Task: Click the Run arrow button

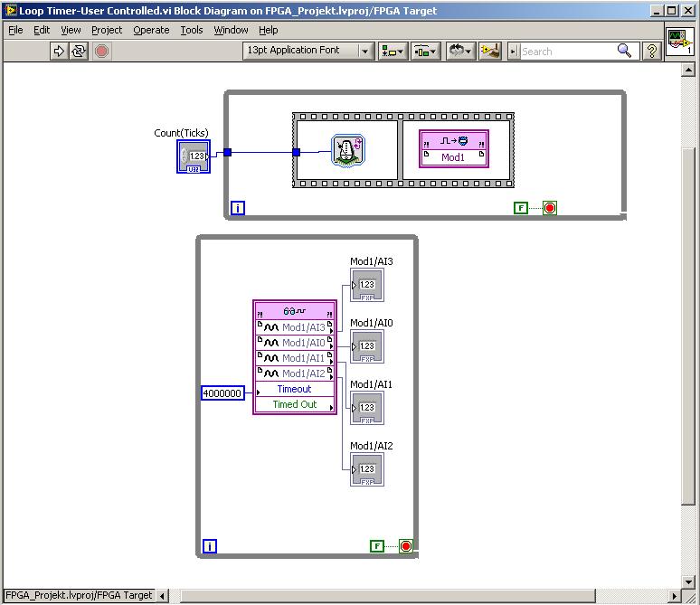Action: (59, 51)
